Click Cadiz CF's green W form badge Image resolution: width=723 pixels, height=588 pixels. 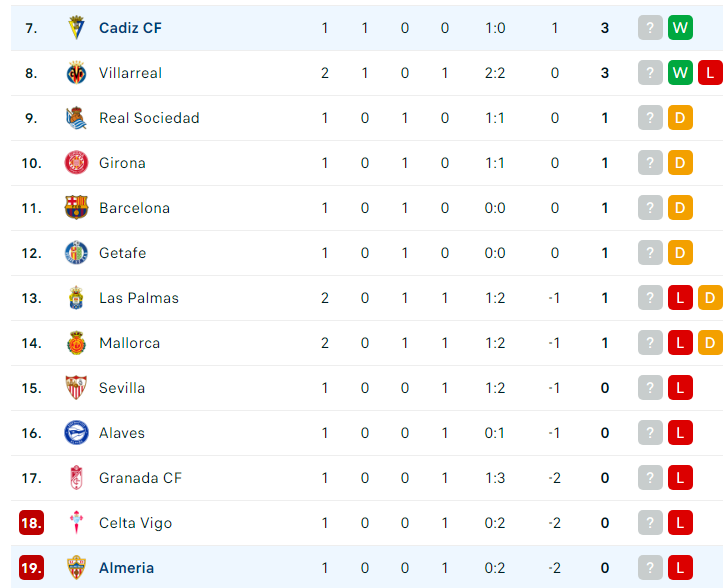[680, 28]
